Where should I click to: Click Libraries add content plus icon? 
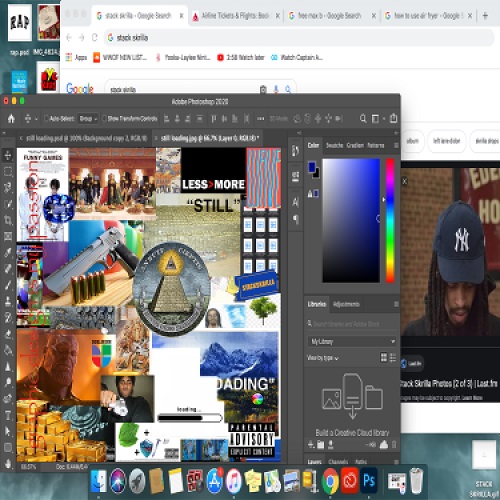pyautogui.click(x=311, y=444)
